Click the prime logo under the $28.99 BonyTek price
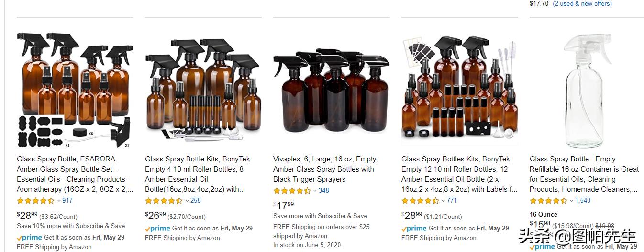644x252 pixels. coord(414,229)
